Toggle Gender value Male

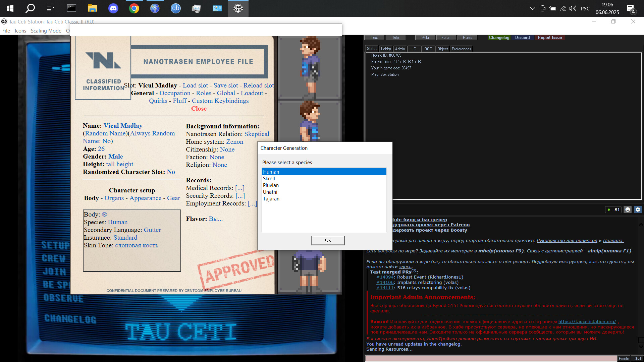[x=115, y=157]
